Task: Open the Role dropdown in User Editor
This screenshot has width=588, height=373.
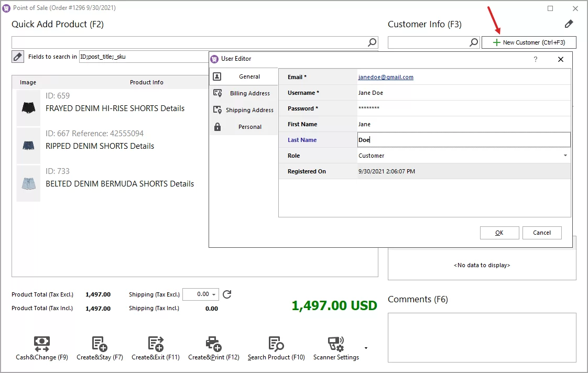Action: click(x=565, y=155)
